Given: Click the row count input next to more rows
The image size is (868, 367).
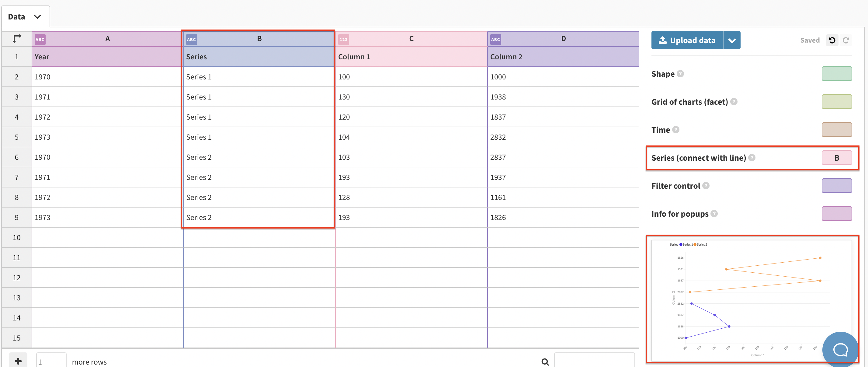Looking at the screenshot, I should (x=51, y=361).
